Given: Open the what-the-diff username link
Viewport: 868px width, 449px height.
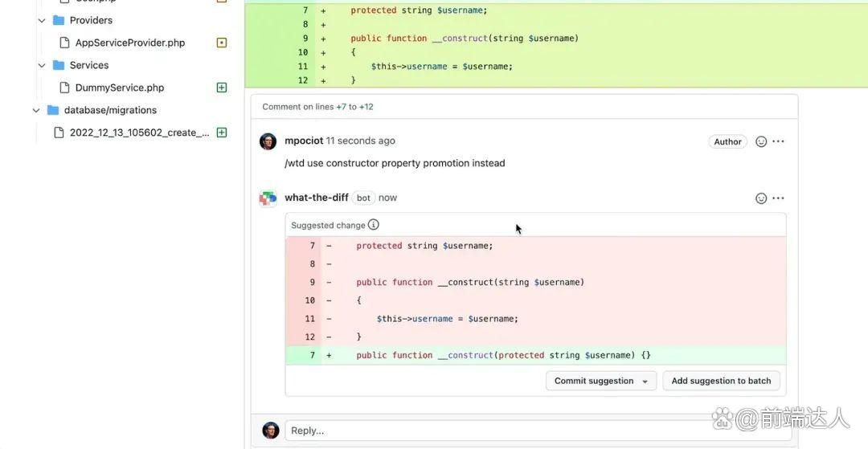Looking at the screenshot, I should [317, 198].
